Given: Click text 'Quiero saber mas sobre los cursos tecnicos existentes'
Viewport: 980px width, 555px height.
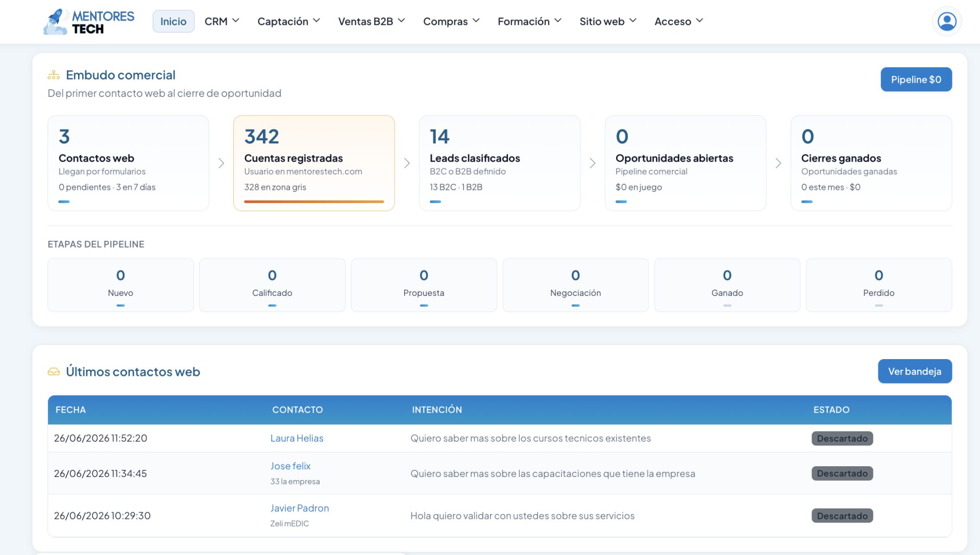Looking at the screenshot, I should (531, 438).
